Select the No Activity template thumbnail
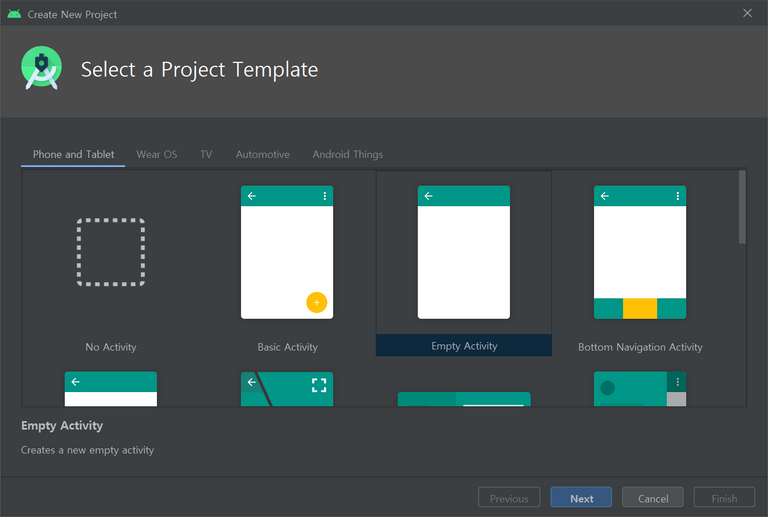Screen dimensions: 768x517 coord(111,253)
